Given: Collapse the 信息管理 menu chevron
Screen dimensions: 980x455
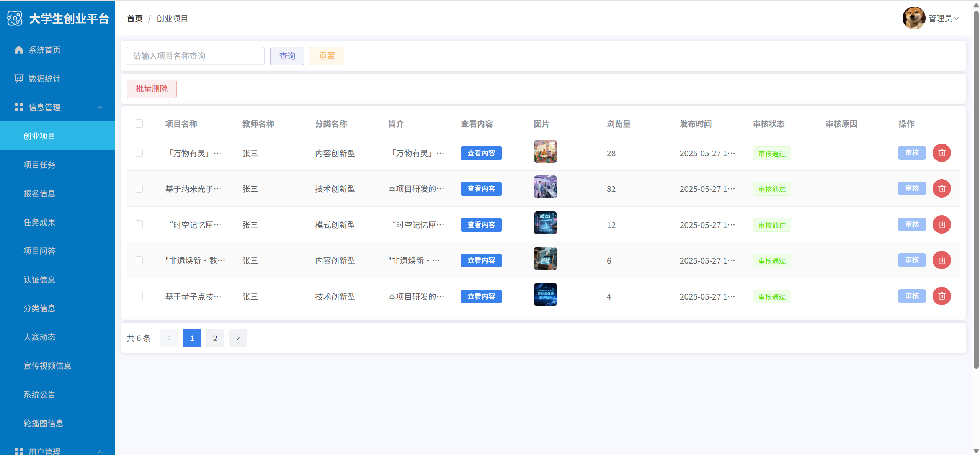Looking at the screenshot, I should [100, 107].
